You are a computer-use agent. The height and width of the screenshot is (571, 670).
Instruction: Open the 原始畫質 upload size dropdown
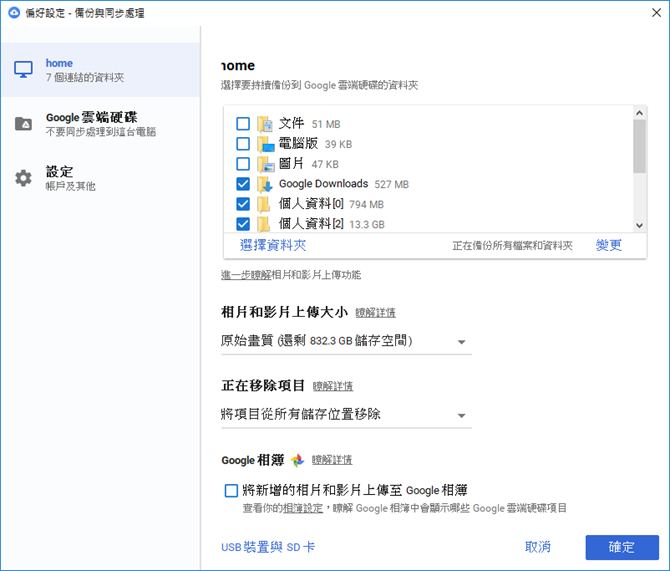[346, 341]
